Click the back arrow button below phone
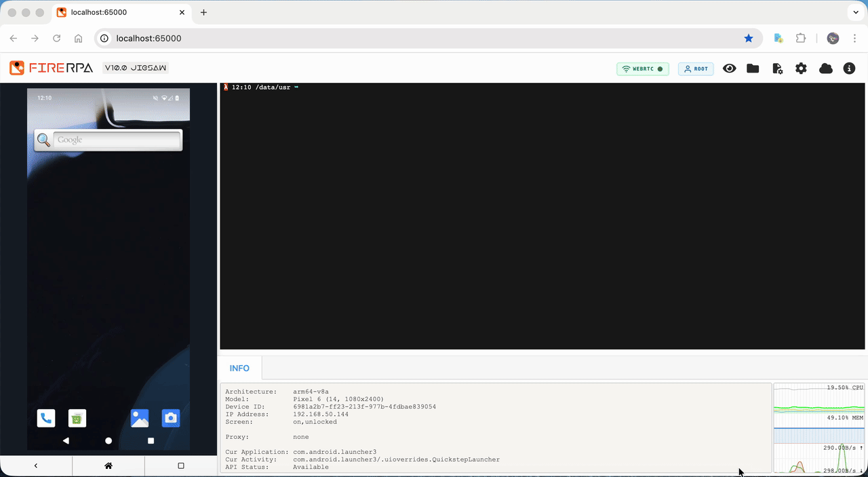The width and height of the screenshot is (868, 477). point(36,465)
